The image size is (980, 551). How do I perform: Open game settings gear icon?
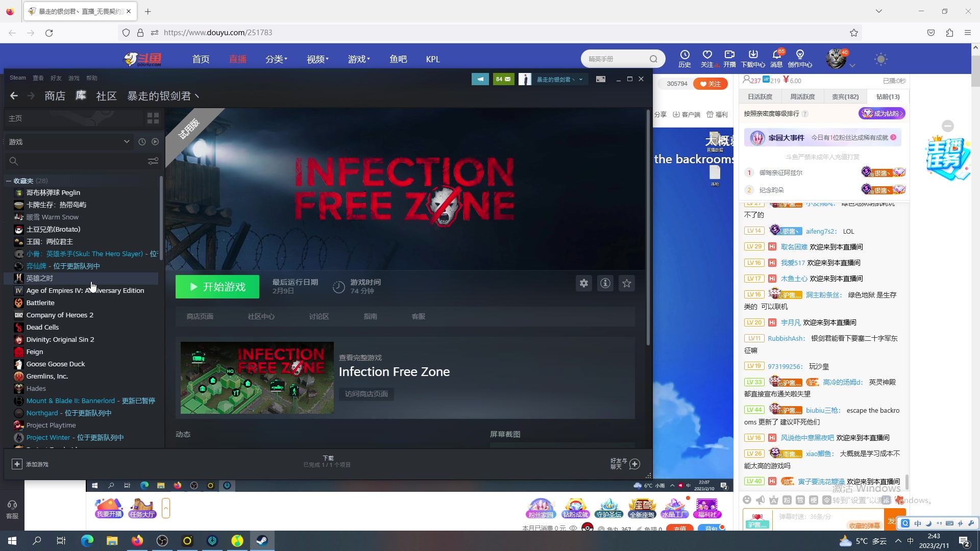pyautogui.click(x=584, y=283)
